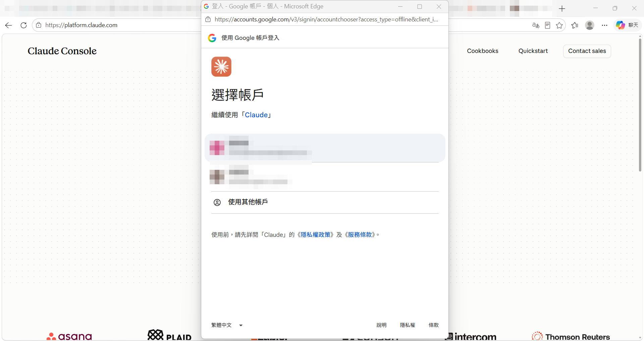Image resolution: width=644 pixels, height=341 pixels.
Task: Open a new browser tab
Action: (x=562, y=8)
